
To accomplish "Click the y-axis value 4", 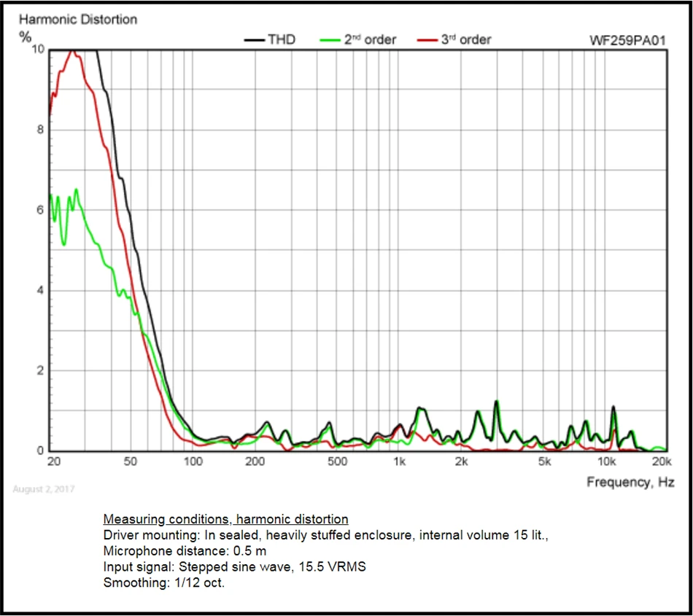I will click(41, 291).
